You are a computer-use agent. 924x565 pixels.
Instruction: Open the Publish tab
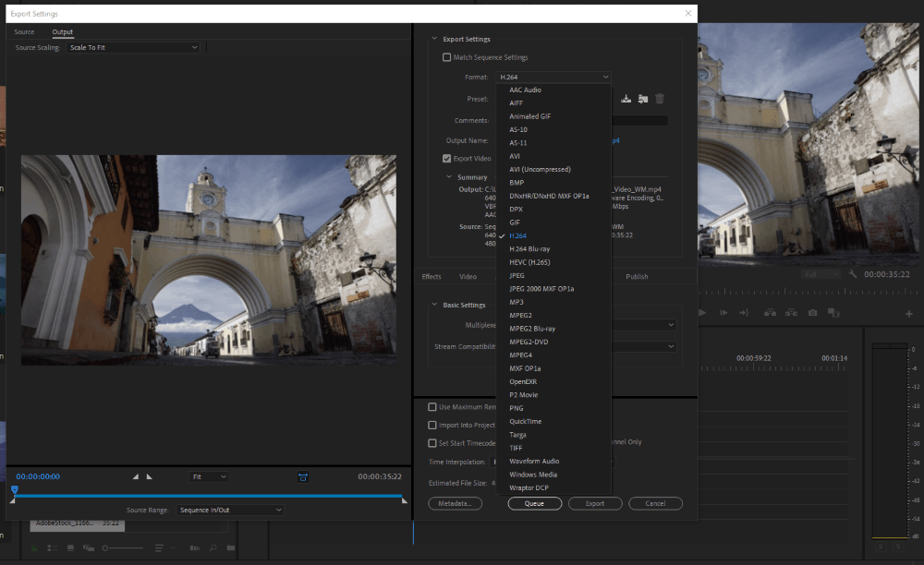pyautogui.click(x=637, y=277)
